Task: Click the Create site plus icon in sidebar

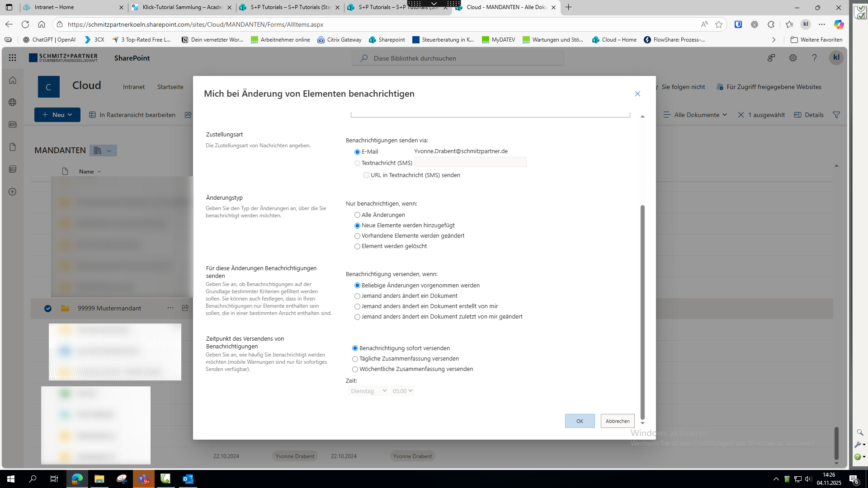Action: point(13,192)
